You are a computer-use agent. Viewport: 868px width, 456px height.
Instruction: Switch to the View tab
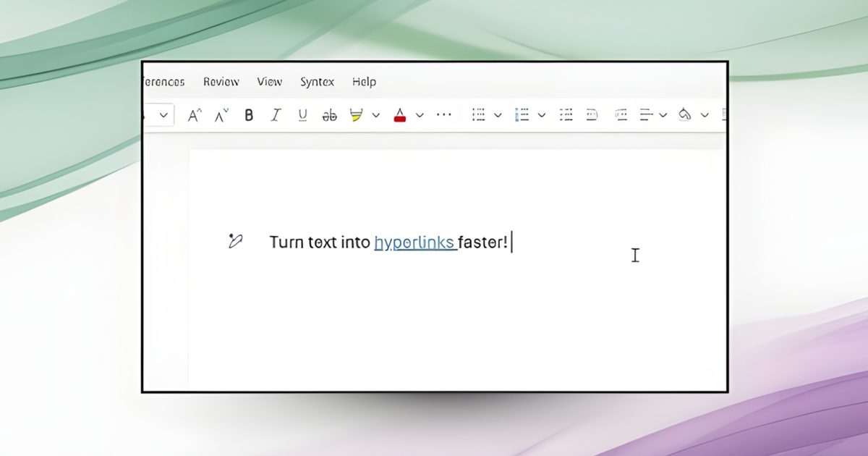(x=269, y=82)
